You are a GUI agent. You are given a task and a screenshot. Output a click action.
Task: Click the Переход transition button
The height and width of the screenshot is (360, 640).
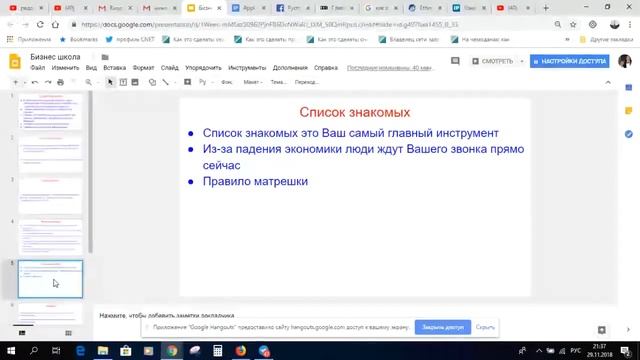click(307, 82)
